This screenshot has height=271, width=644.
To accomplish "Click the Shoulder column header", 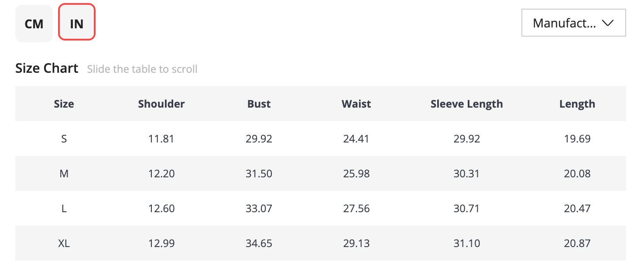I will click(161, 104).
